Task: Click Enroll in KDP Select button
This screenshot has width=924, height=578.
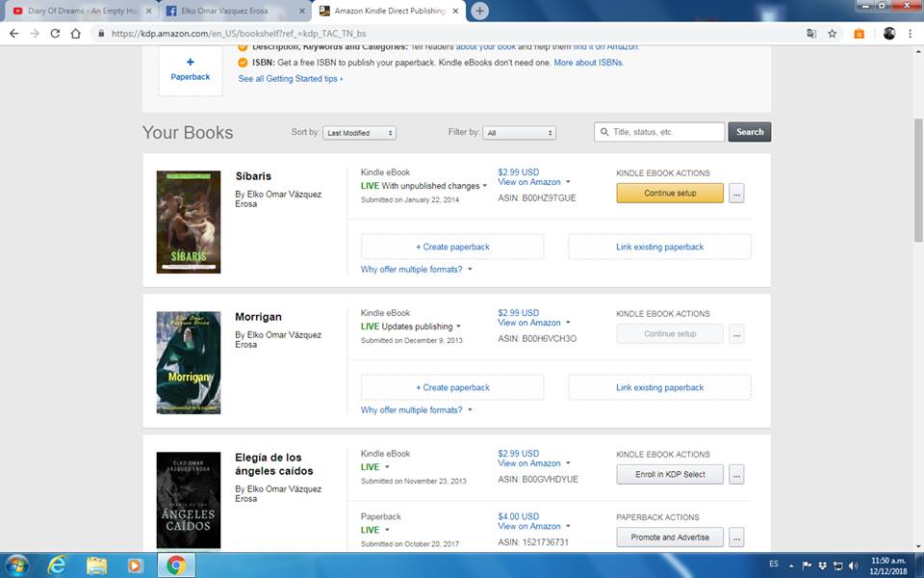Action: coord(670,474)
